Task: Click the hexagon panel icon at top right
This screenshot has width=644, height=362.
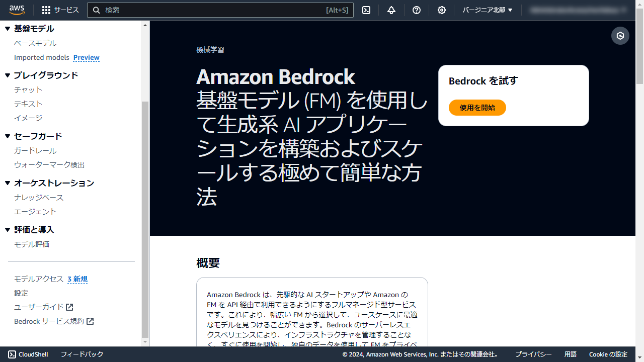Action: pyautogui.click(x=620, y=36)
